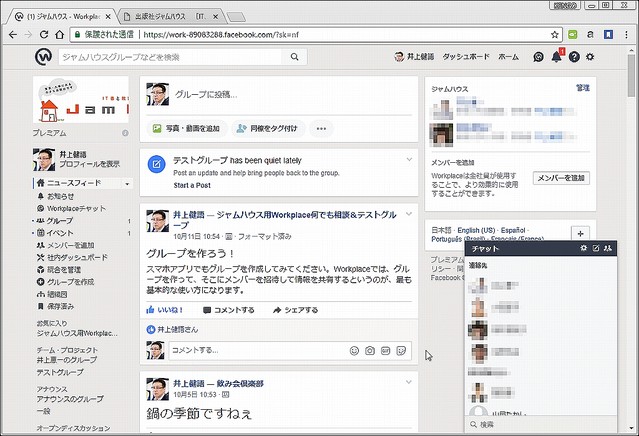Viewport: 639px width, 436px height.
Task: Expand the ニュースフィード dropdown arrow
Action: point(127,184)
